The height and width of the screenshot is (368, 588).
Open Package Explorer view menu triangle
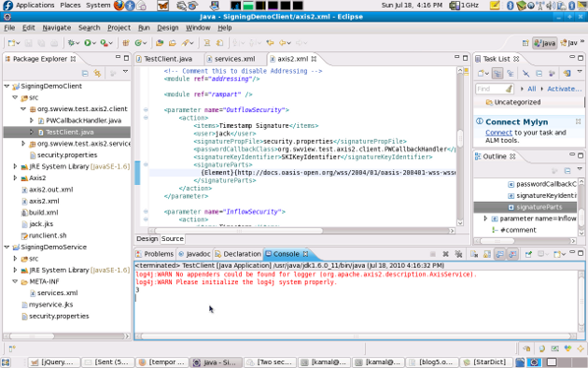126,72
